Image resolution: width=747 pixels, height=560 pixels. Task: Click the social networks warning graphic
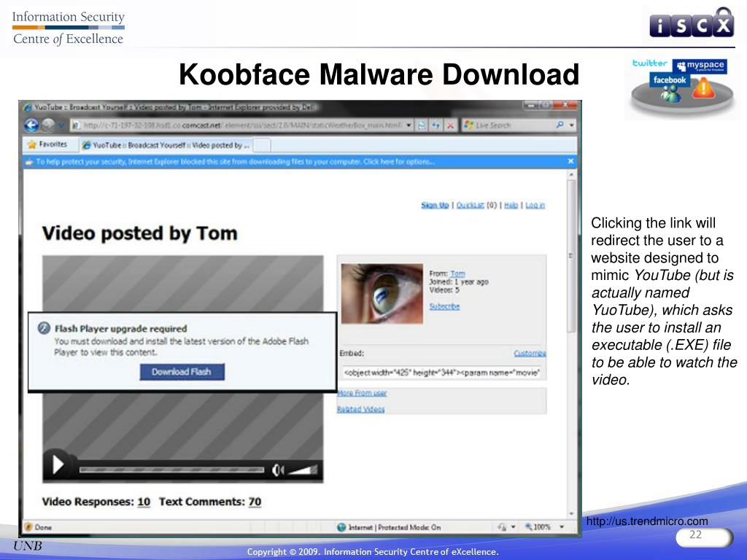[682, 86]
